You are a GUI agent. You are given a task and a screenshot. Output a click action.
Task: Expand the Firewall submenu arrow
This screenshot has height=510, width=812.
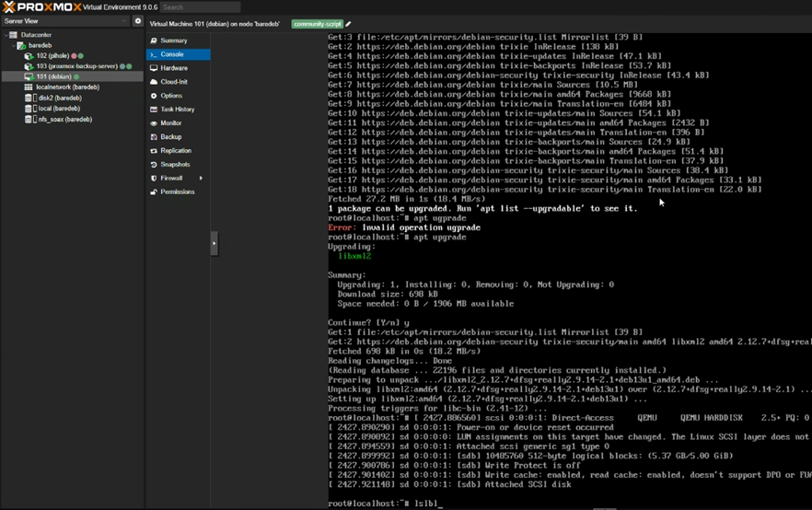[201, 178]
